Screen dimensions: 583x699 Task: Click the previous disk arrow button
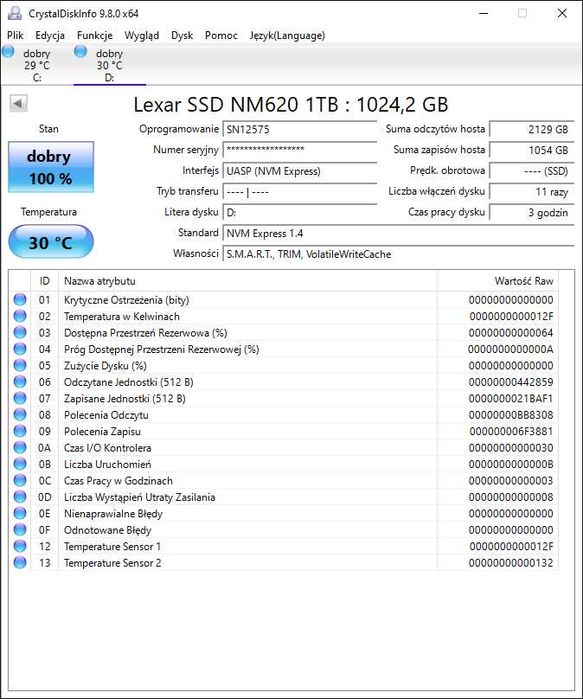tap(18, 103)
